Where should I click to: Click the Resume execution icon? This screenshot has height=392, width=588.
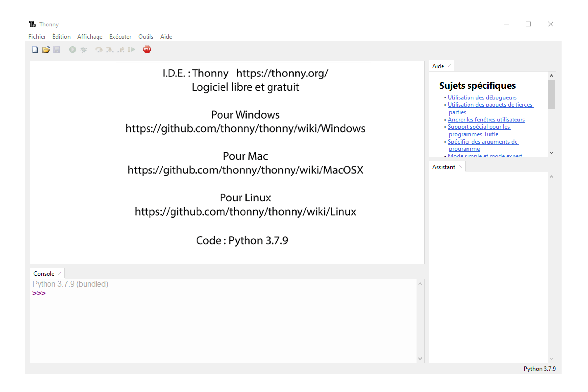tap(132, 50)
